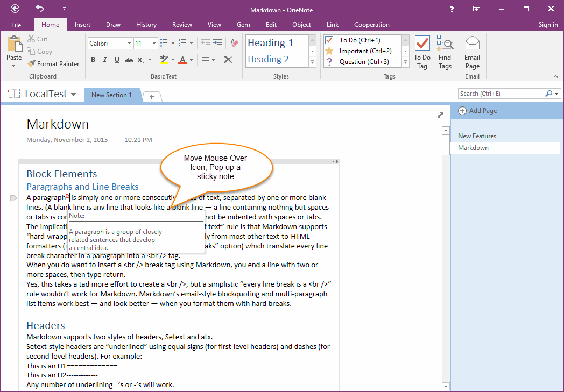
Task: Open the Gem ribbon tab
Action: tap(243, 25)
